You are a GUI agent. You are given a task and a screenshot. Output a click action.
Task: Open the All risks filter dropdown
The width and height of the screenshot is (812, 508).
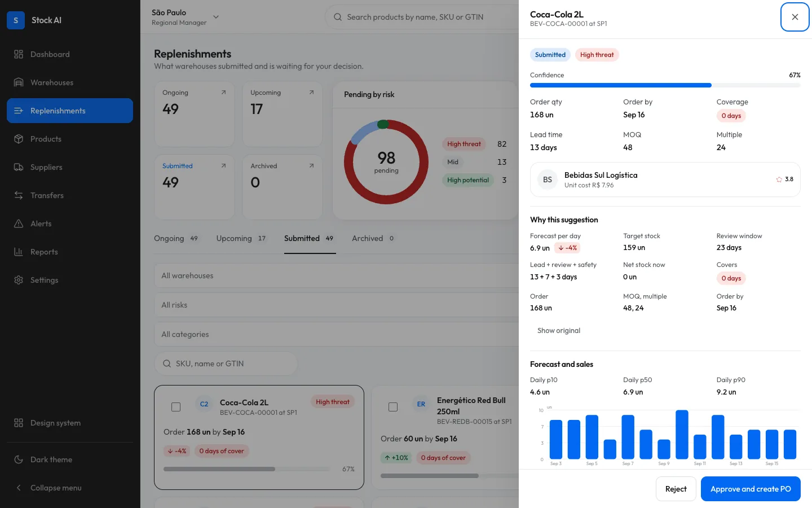pyautogui.click(x=337, y=305)
